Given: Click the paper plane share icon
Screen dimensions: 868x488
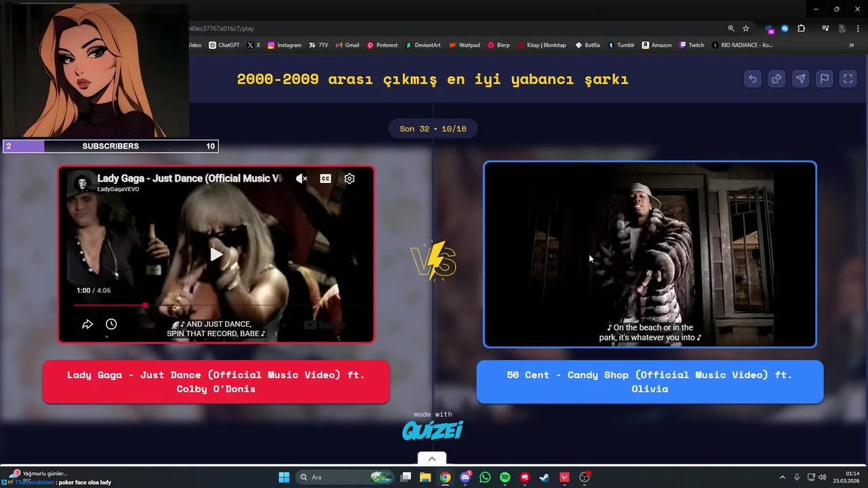Looking at the screenshot, I should (800, 79).
